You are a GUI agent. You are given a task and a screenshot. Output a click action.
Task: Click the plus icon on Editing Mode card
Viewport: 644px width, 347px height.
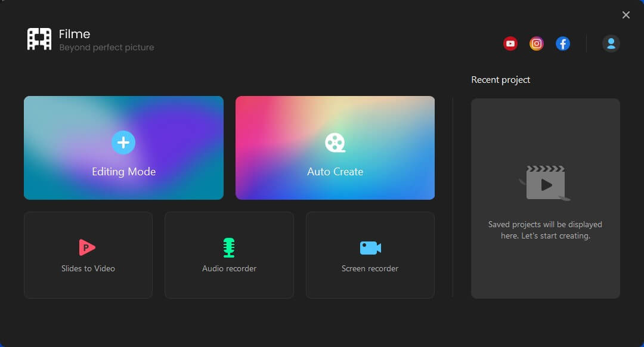[123, 142]
